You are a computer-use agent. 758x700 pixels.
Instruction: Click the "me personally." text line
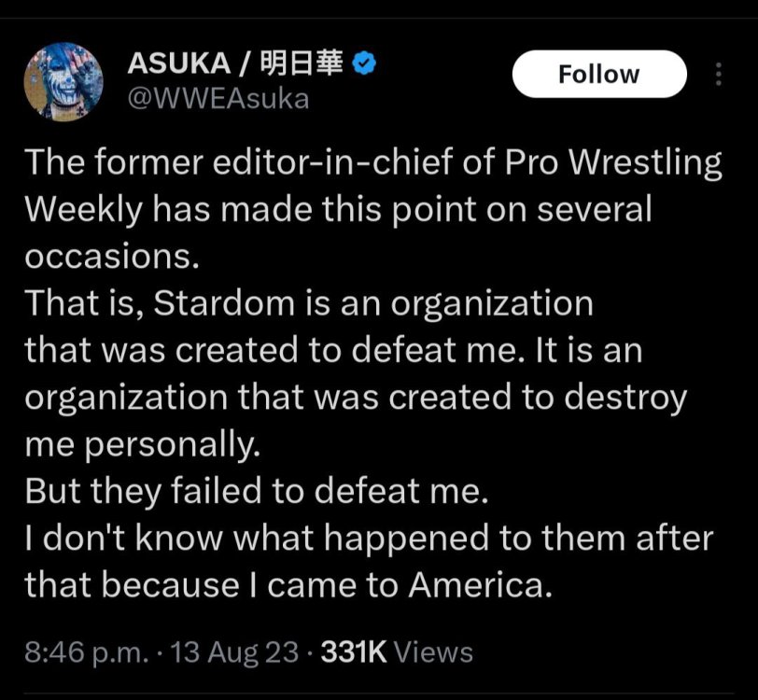(140, 444)
